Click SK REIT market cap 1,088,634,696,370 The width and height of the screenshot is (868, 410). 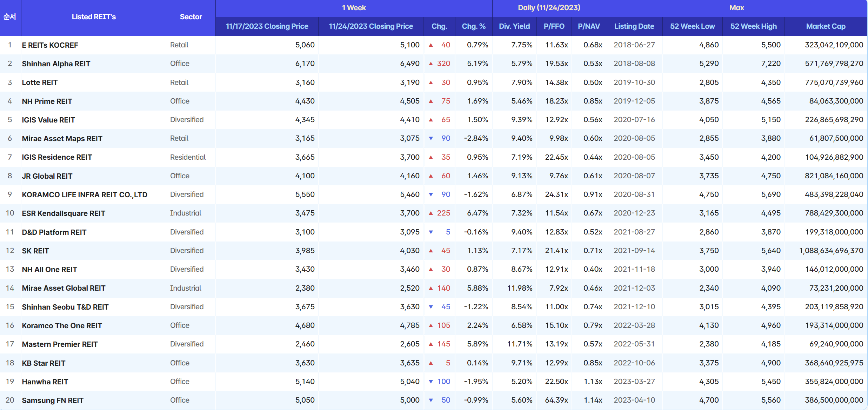coord(831,251)
